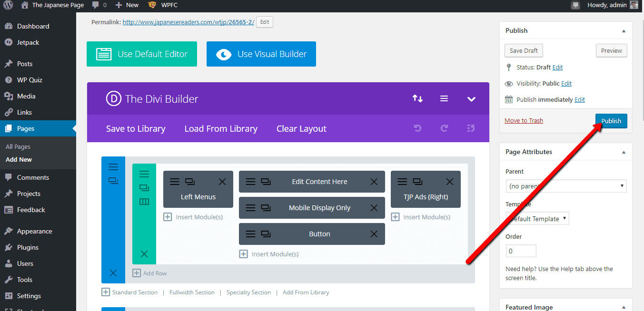Edit the permalink slug

pos(265,22)
